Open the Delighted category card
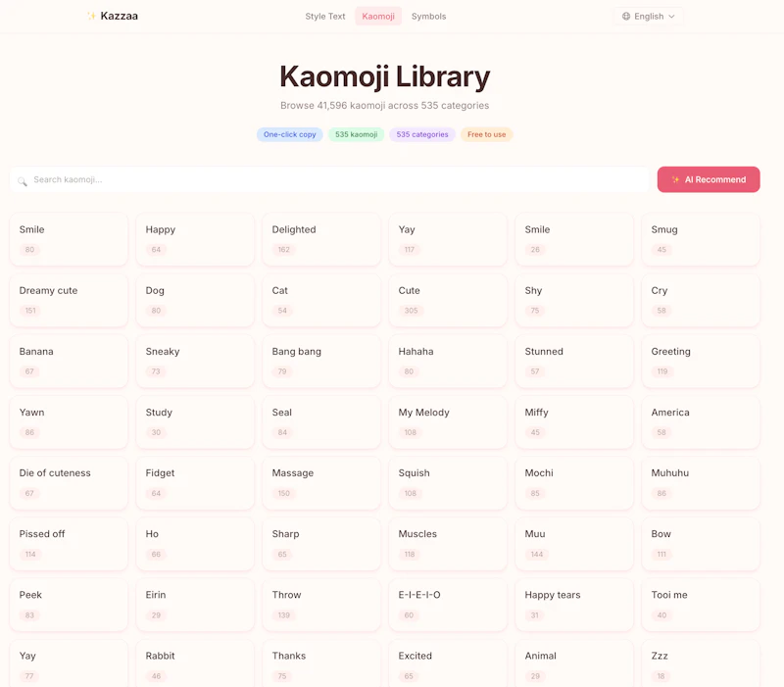The image size is (784, 687). (321, 239)
